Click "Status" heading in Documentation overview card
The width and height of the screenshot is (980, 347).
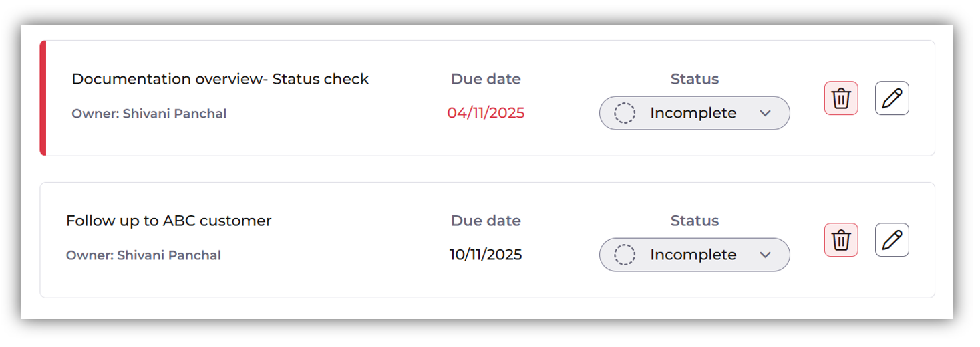coord(694,79)
